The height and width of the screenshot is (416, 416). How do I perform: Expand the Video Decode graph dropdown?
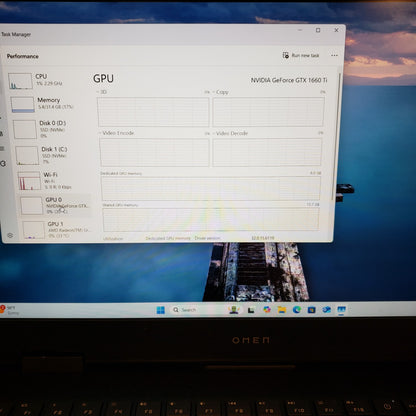click(231, 133)
